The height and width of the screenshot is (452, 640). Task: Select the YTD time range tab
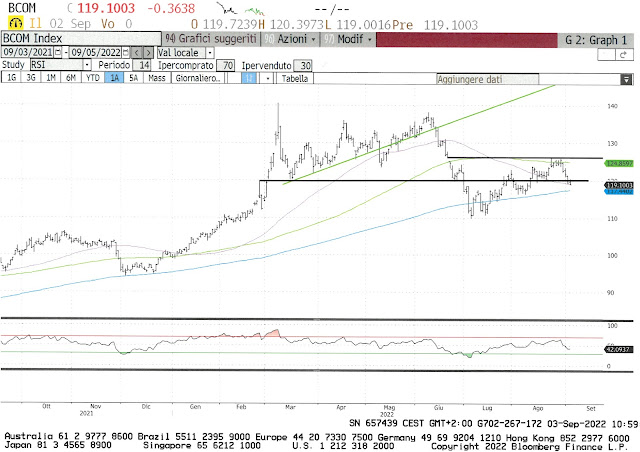coord(93,78)
